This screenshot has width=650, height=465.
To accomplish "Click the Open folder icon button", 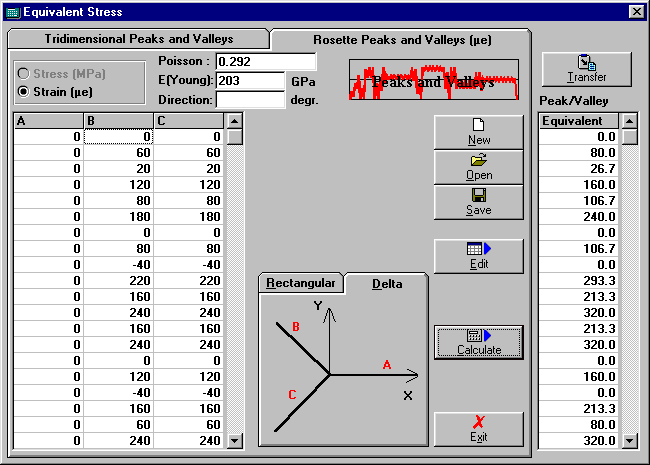I will coord(478,167).
